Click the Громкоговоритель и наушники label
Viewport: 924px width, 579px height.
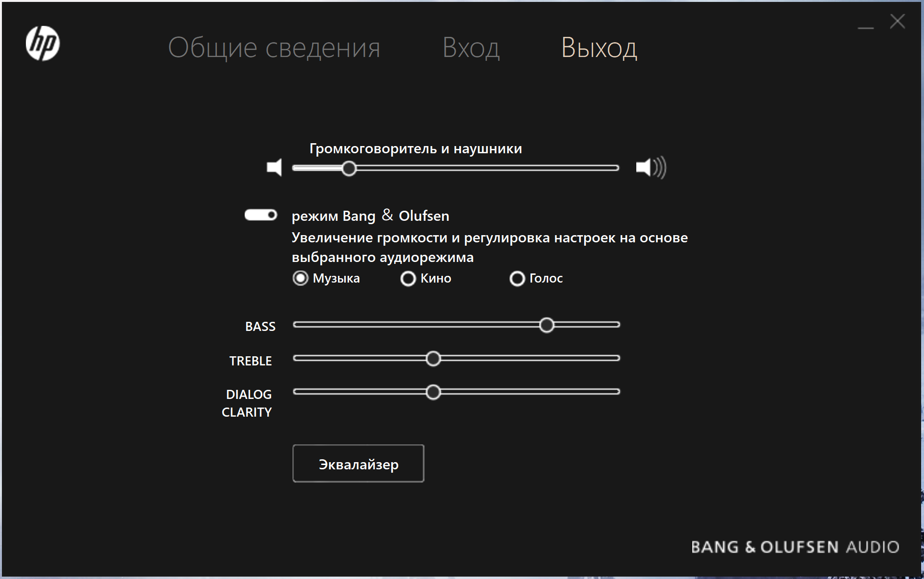tap(416, 148)
